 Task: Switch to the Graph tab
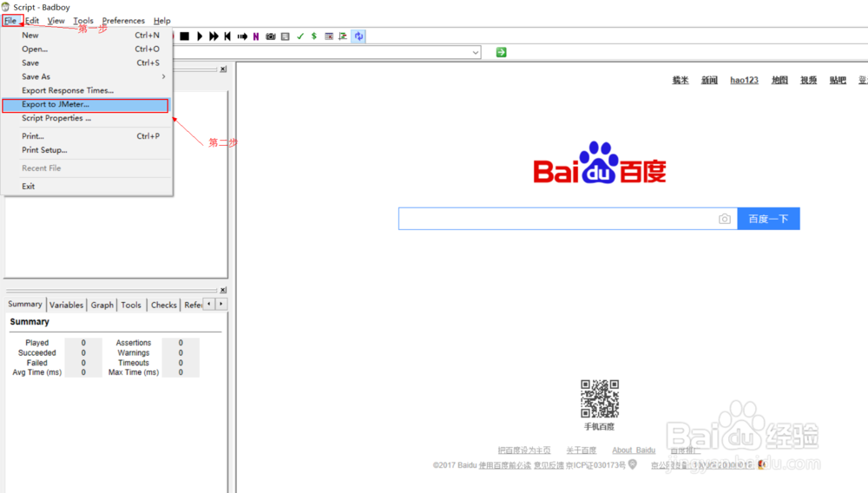click(102, 305)
